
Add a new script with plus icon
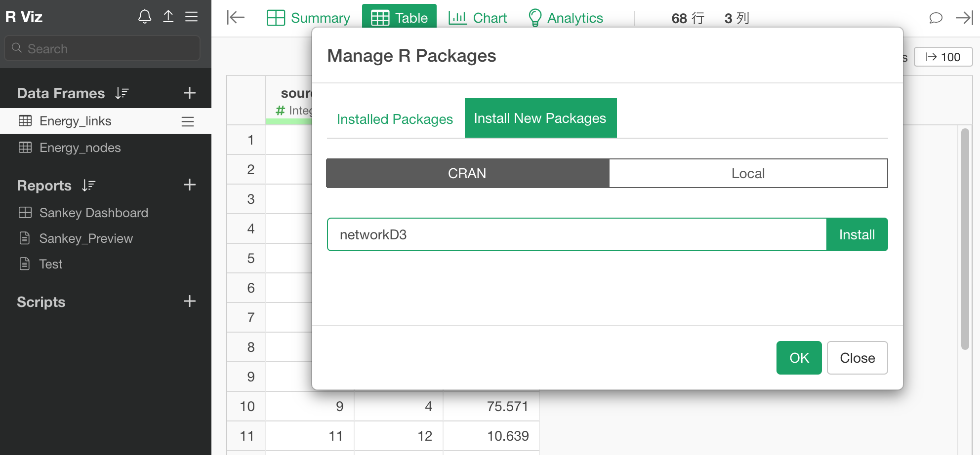tap(190, 302)
